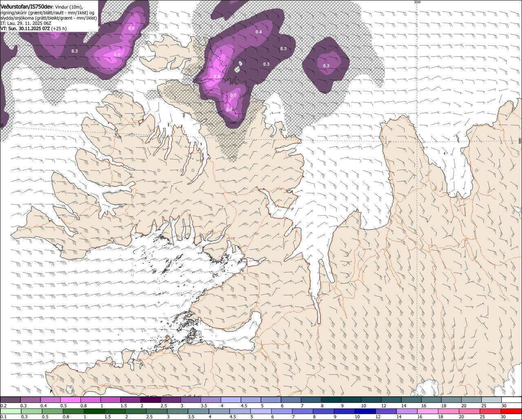Pick the pale grey swatch labeled 25 in the upper legend
The width and height of the screenshot is (522, 420).
pos(491,400)
